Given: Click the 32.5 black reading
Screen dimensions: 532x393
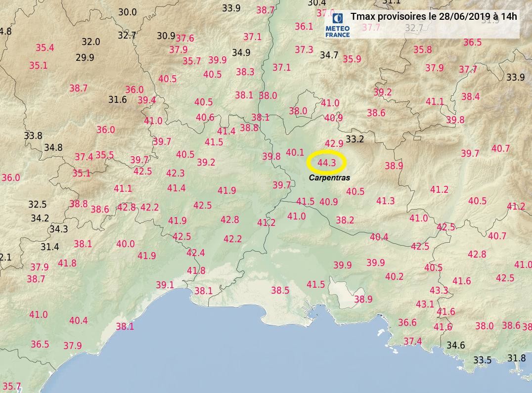Looking at the screenshot, I should pyautogui.click(x=37, y=205).
